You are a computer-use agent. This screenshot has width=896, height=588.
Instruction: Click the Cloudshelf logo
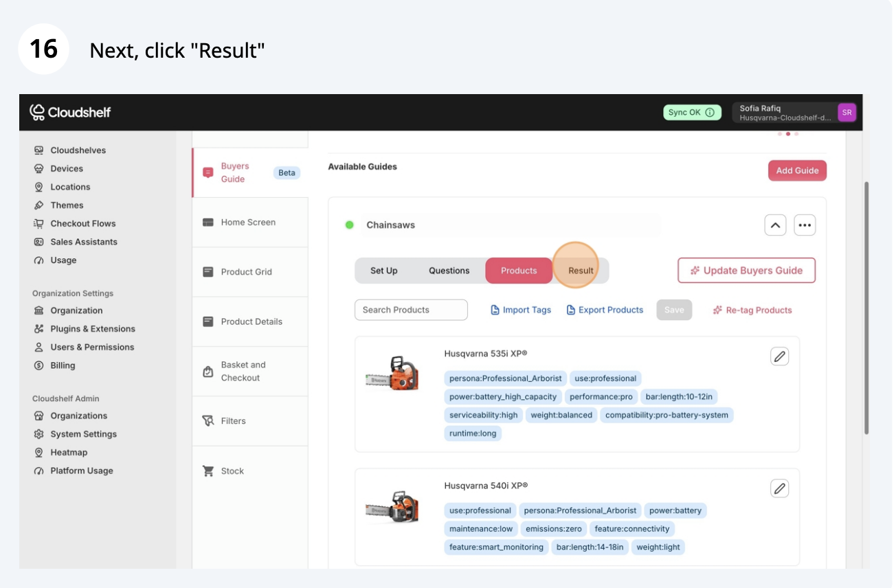tap(70, 112)
